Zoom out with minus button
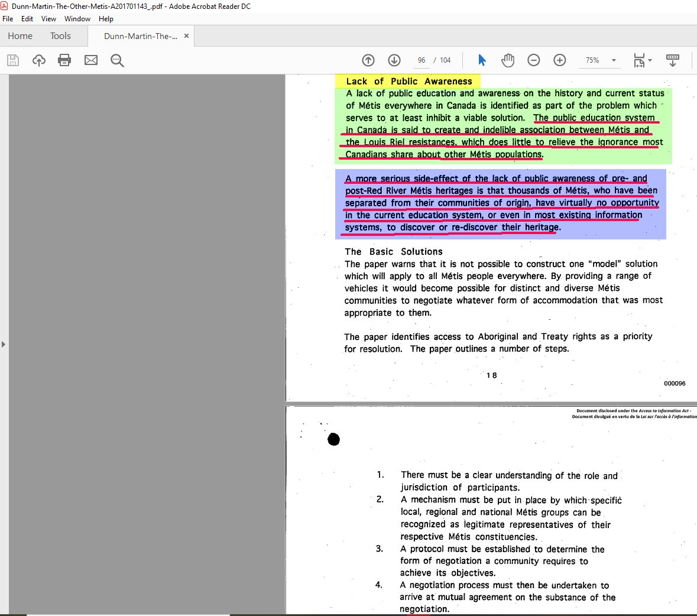 click(533, 60)
